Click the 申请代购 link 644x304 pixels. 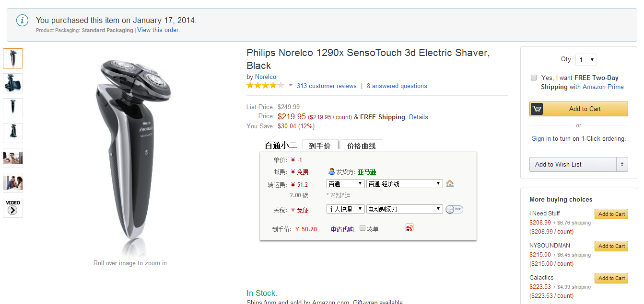[343, 229]
